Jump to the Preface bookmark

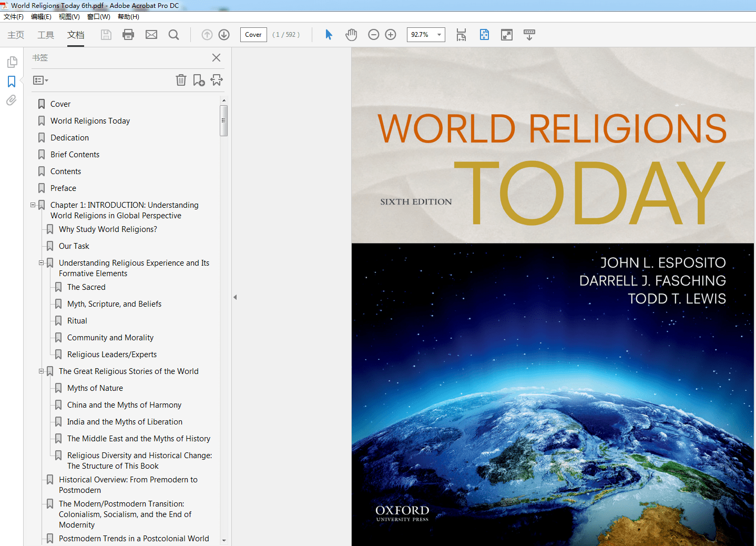(64, 188)
